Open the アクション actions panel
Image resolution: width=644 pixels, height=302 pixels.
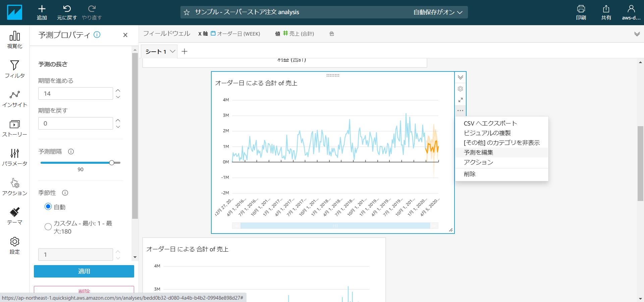pos(15,187)
